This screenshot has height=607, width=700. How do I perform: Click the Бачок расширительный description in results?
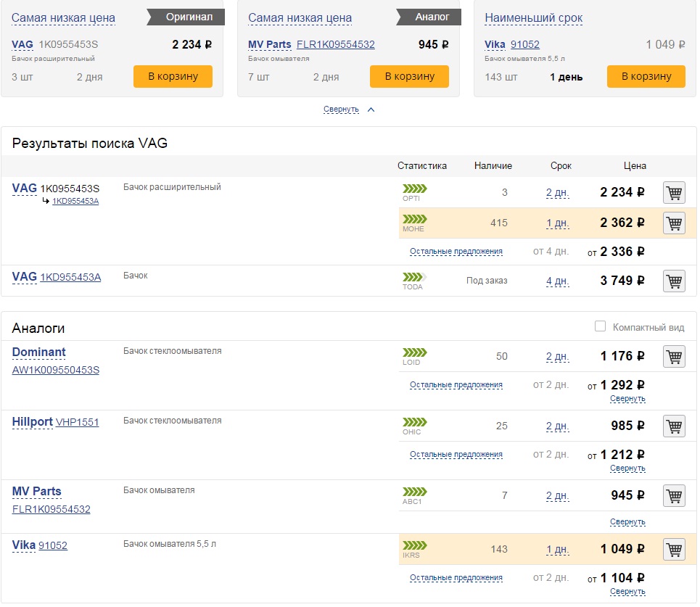pyautogui.click(x=172, y=187)
